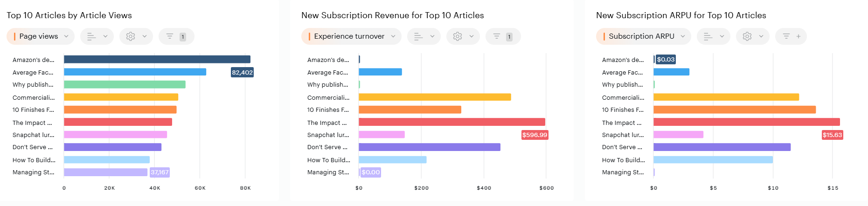
Task: Open filter with 1 applied in Article Views panel
Action: coord(176,36)
